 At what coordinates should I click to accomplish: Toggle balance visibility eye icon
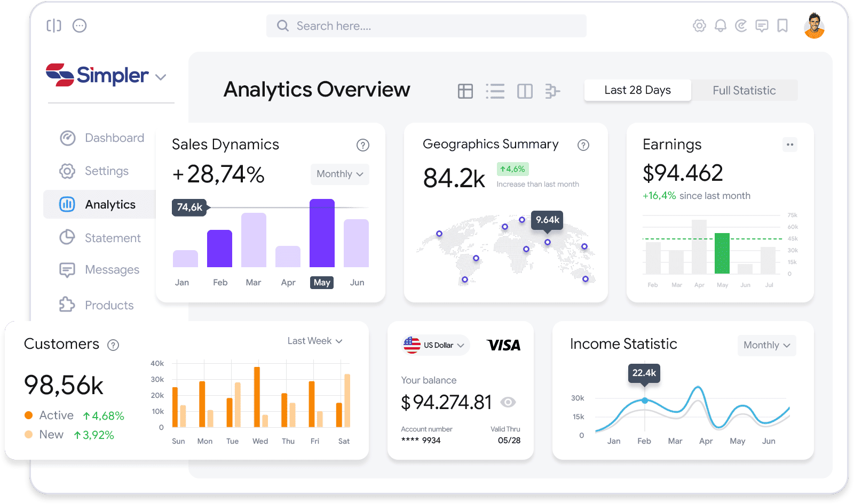pos(508,402)
